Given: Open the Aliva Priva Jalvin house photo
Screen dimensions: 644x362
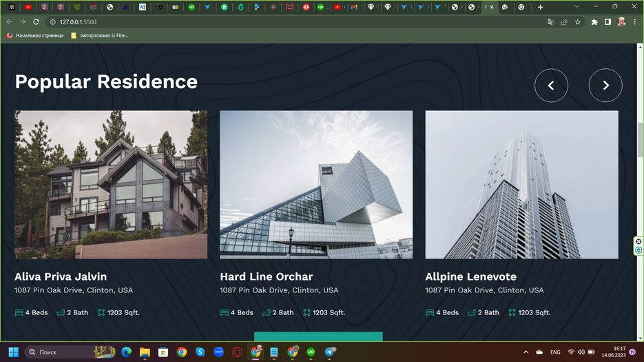Looking at the screenshot, I should click(x=111, y=185).
